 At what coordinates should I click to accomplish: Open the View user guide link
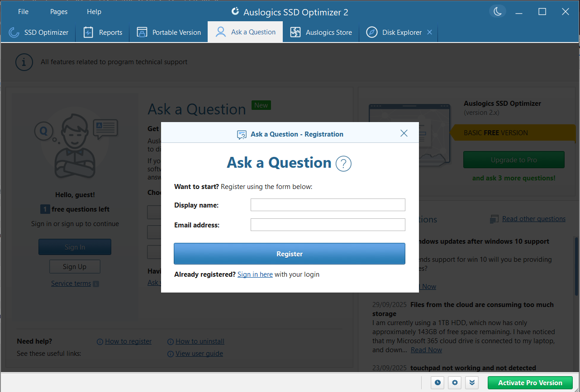(x=199, y=354)
